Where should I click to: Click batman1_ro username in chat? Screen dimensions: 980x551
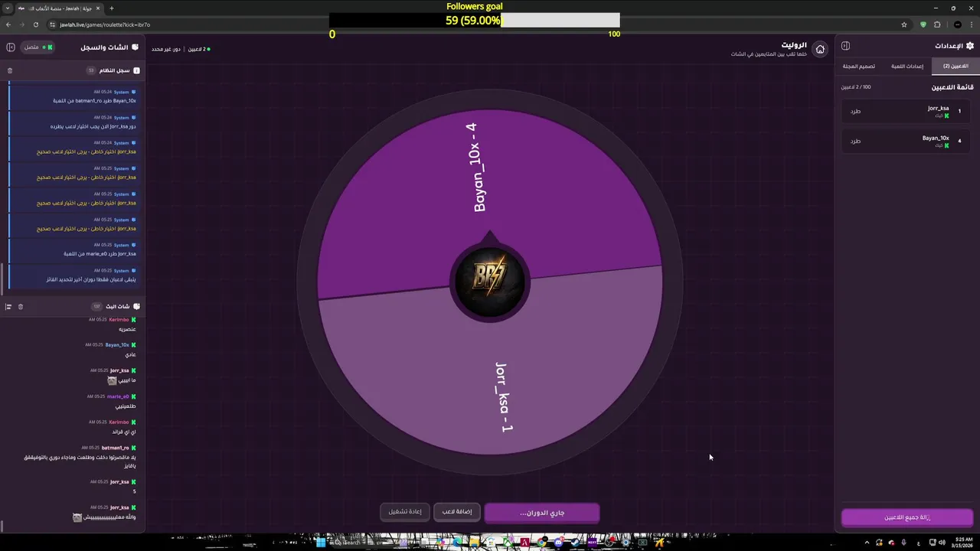click(x=116, y=448)
